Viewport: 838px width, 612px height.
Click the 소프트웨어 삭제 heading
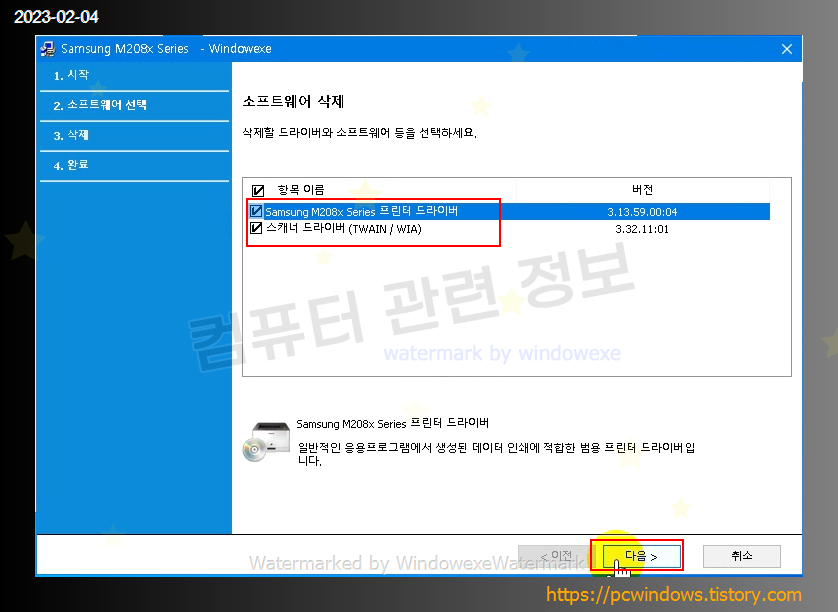293,102
